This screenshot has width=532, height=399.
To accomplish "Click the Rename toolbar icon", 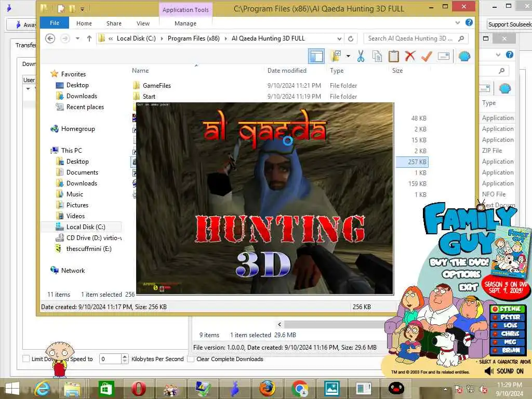I will [x=444, y=56].
